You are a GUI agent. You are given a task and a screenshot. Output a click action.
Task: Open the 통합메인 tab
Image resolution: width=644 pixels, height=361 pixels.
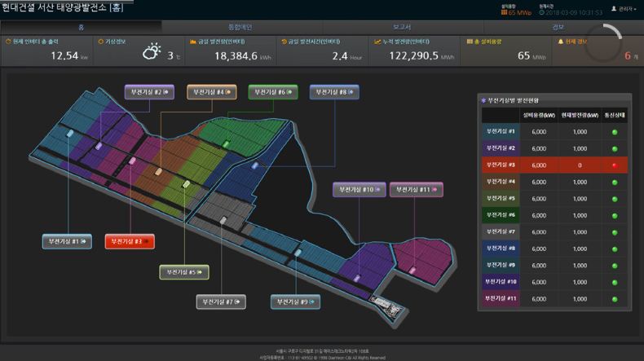click(240, 27)
